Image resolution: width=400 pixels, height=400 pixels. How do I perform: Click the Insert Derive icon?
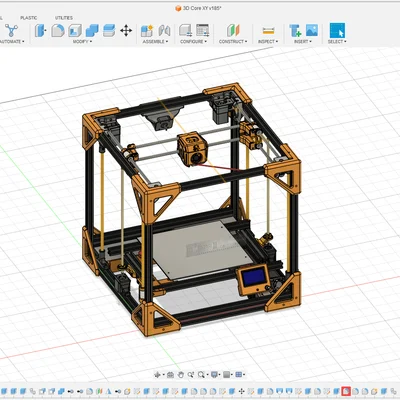(295, 30)
